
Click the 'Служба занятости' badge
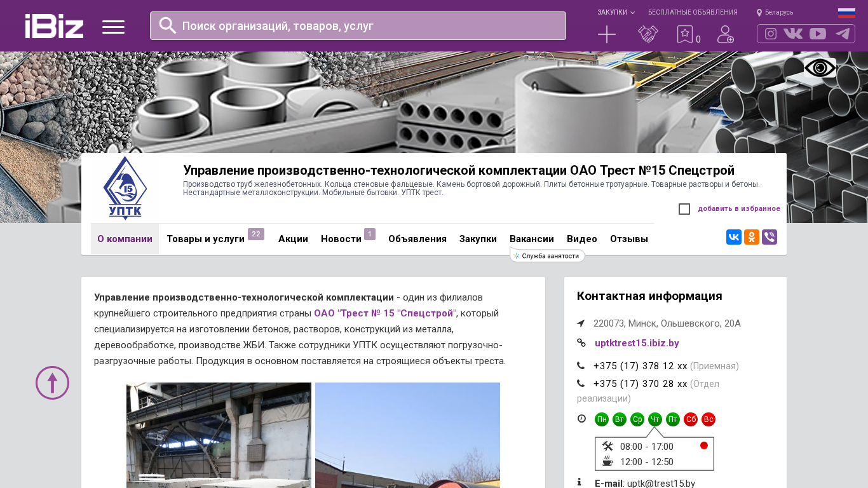coord(547,255)
